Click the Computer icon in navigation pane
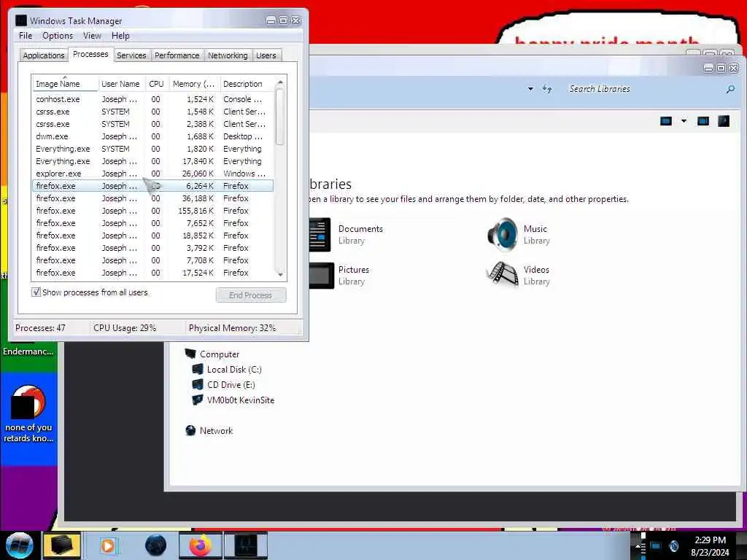Viewport: 747px width, 560px height. click(190, 354)
